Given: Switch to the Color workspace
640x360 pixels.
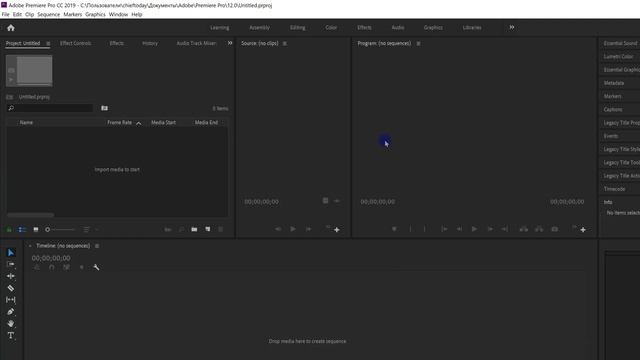Looking at the screenshot, I should 331,28.
